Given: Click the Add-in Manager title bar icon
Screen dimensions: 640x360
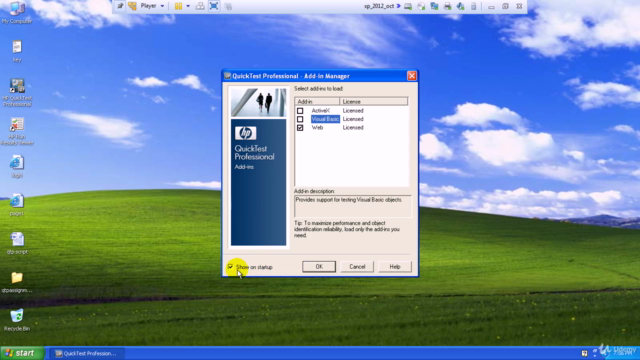Looking at the screenshot, I should pos(227,76).
